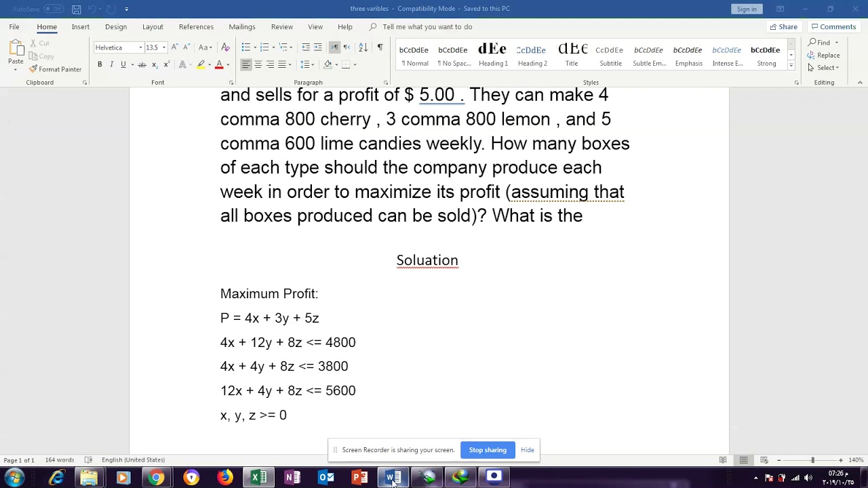This screenshot has width=868, height=488.
Task: Open Excel from the taskbar
Action: tap(258, 477)
